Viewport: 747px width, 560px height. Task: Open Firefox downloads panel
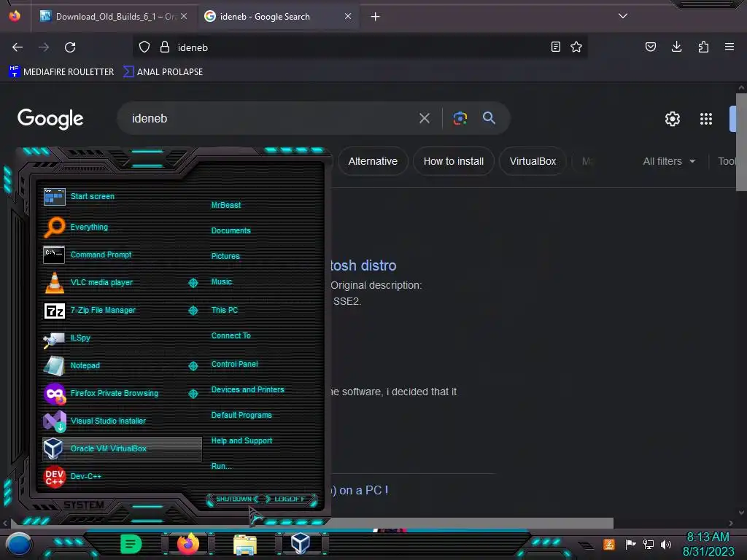point(676,47)
